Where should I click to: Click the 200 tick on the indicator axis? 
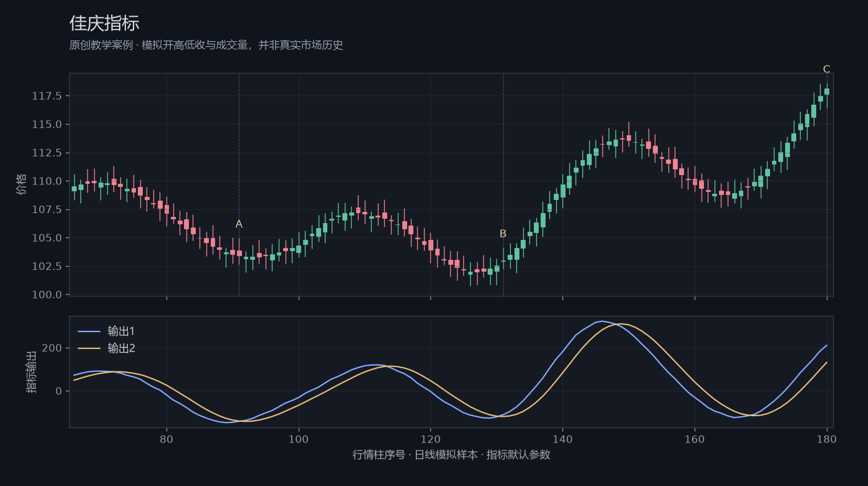[x=53, y=348]
